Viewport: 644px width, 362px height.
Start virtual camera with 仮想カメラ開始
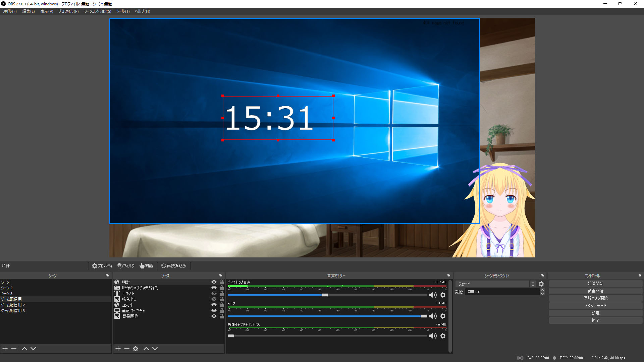click(x=596, y=298)
